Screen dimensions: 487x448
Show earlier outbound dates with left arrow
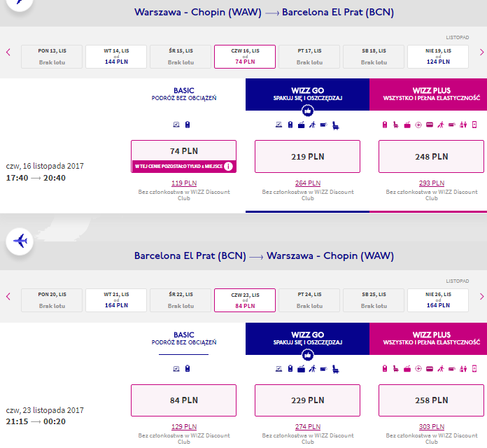point(8,52)
